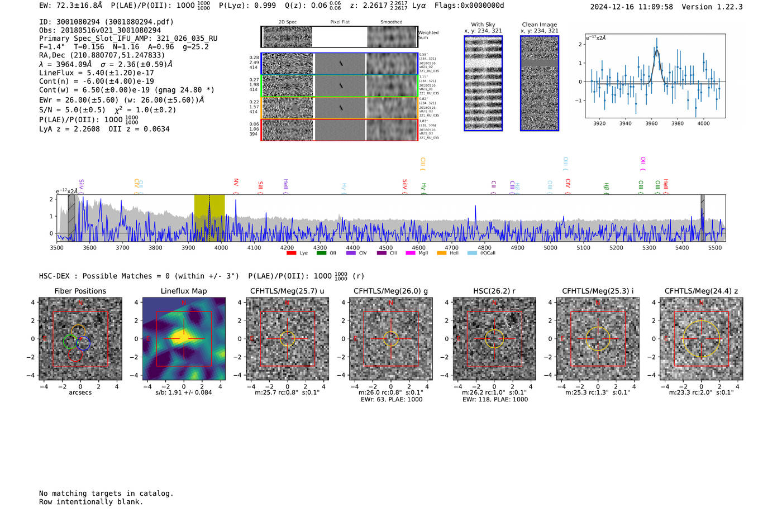782x532 pixels.
Task: Click the emission-line Gaussian fit plot
Action: click(x=656, y=76)
